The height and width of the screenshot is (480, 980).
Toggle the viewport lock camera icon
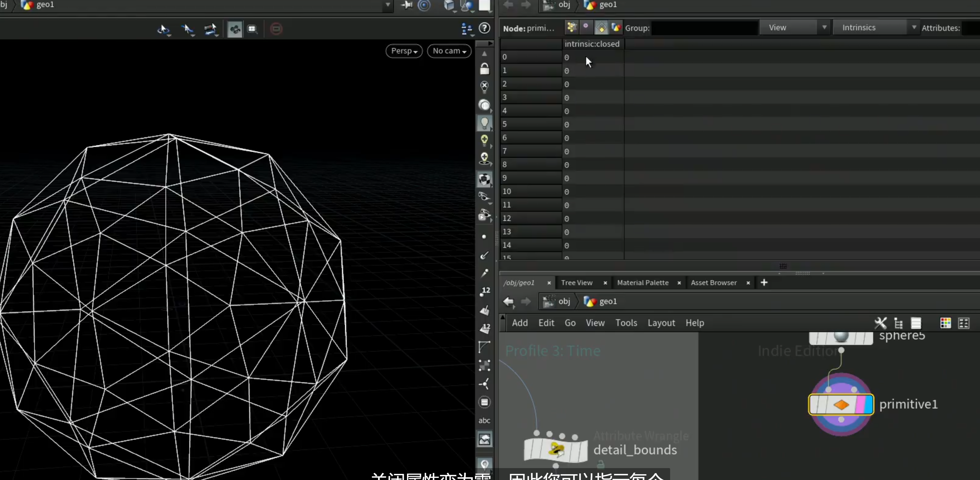click(x=484, y=69)
